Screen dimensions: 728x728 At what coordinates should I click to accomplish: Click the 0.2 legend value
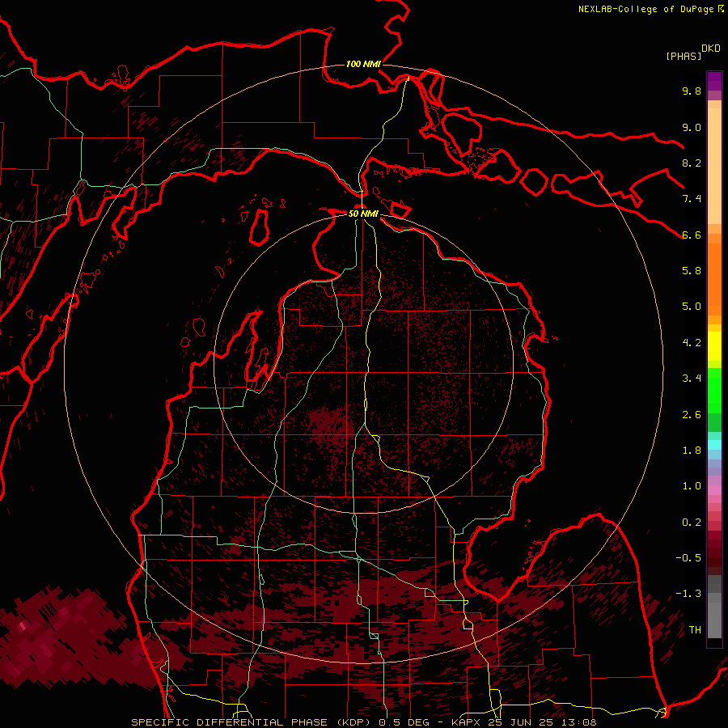[692, 523]
